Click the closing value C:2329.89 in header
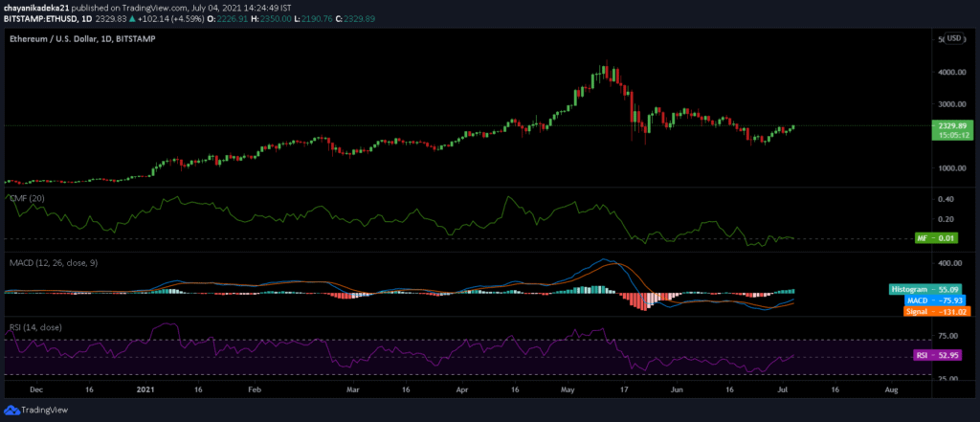Image resolution: width=980 pixels, height=422 pixels. coord(356,19)
